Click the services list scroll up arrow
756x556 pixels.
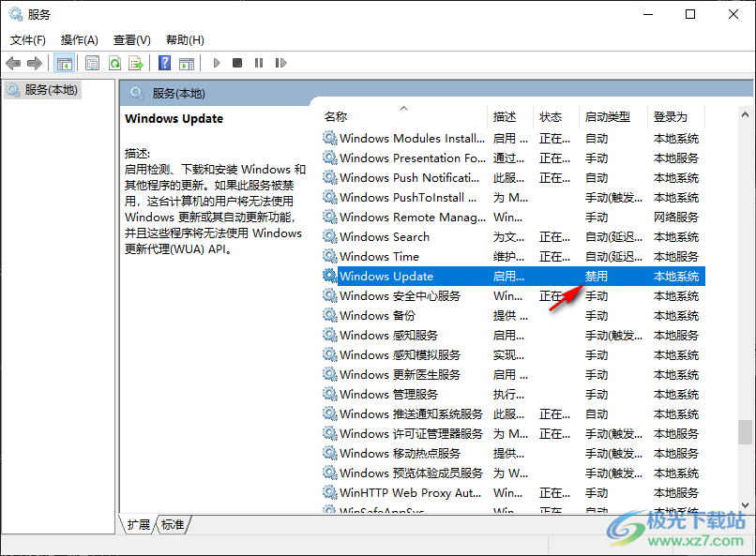(x=745, y=114)
